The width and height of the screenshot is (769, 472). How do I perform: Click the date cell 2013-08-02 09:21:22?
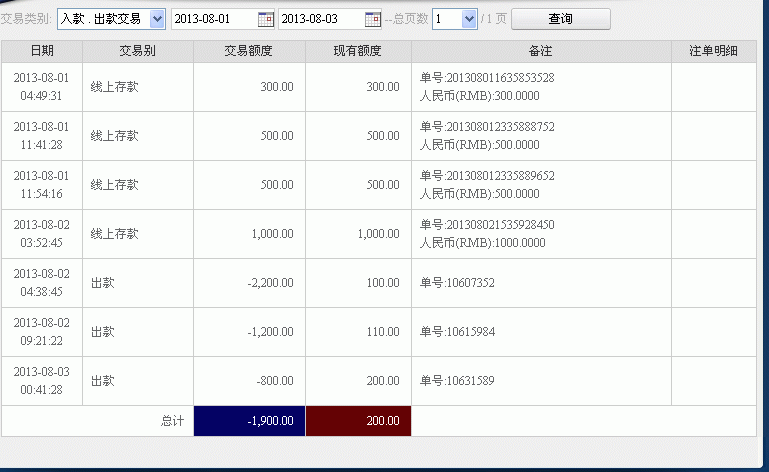click(x=42, y=332)
